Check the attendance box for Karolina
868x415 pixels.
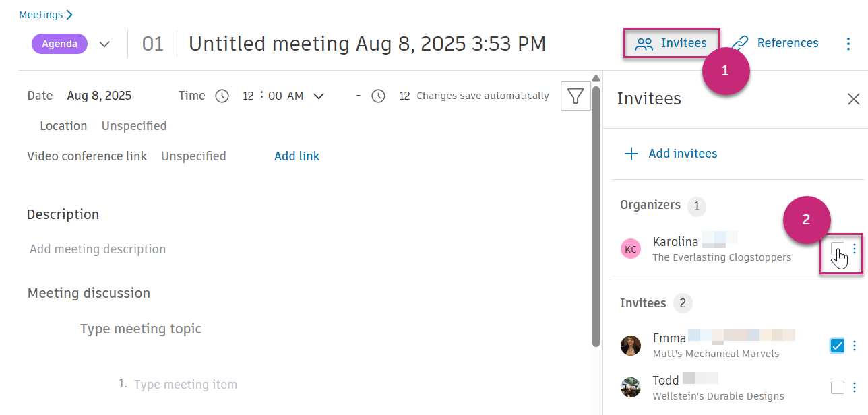point(837,249)
